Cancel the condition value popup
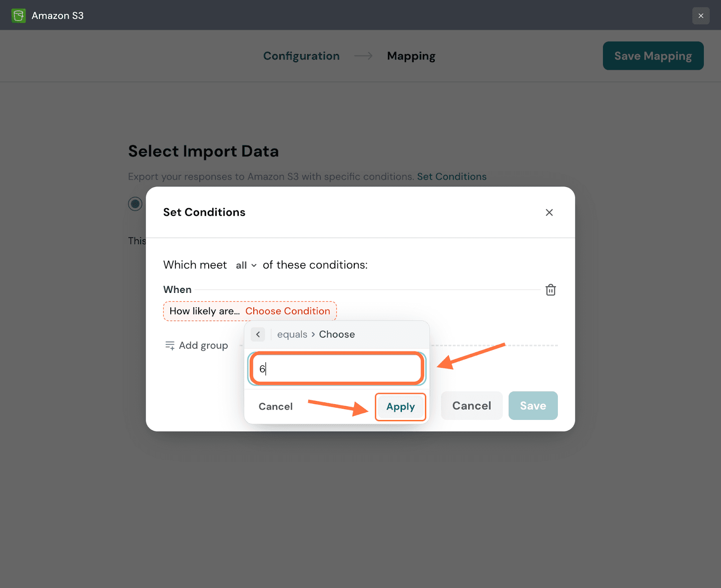Viewport: 721px width, 588px height. 275,406
